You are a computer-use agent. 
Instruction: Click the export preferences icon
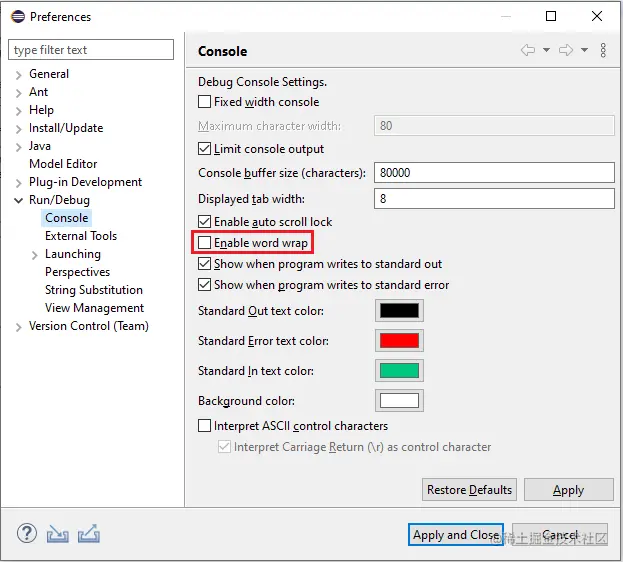tap(89, 534)
